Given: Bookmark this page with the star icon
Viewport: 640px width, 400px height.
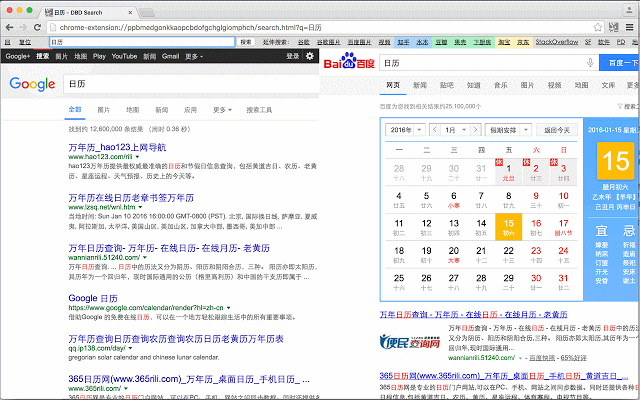Looking at the screenshot, I should click(598, 28).
